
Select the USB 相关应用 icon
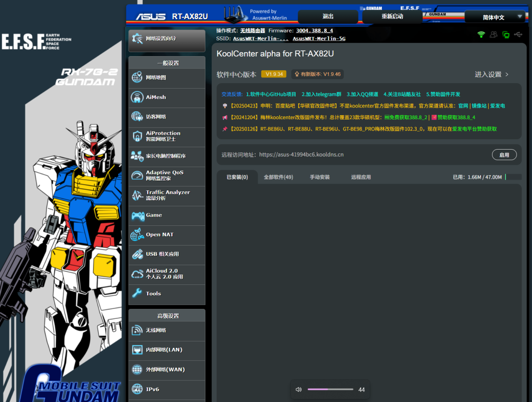pyautogui.click(x=137, y=254)
